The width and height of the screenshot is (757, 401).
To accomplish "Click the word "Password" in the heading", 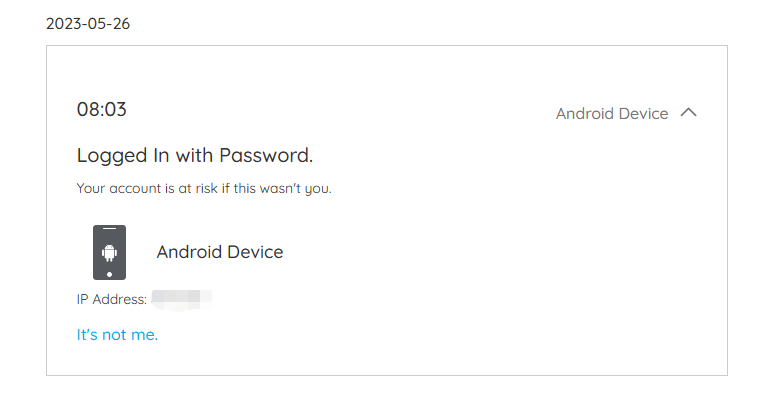I will (x=264, y=155).
